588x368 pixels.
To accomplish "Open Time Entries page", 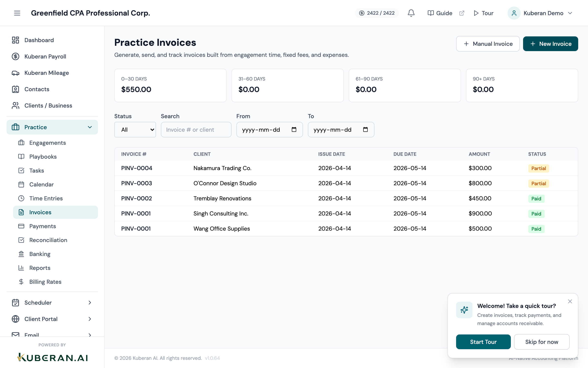I will (x=55, y=198).
